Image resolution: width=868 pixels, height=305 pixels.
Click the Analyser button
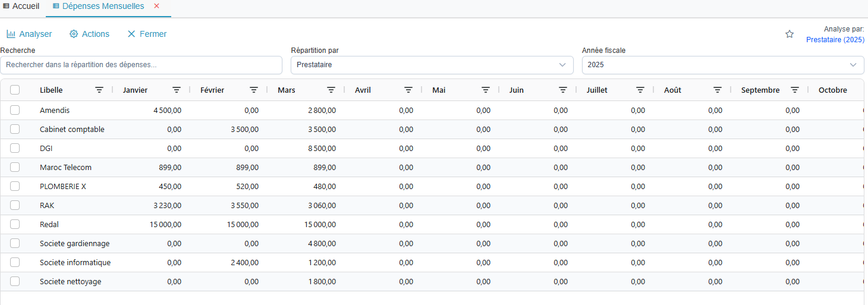pos(29,34)
